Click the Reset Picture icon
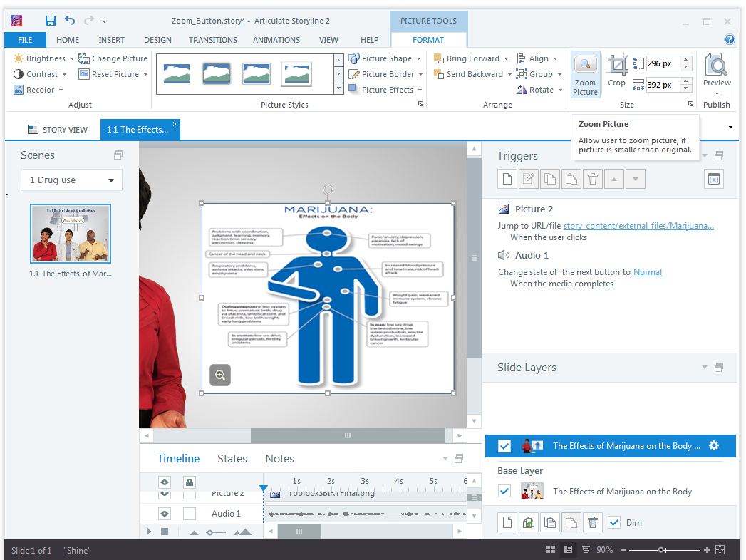 click(84, 73)
